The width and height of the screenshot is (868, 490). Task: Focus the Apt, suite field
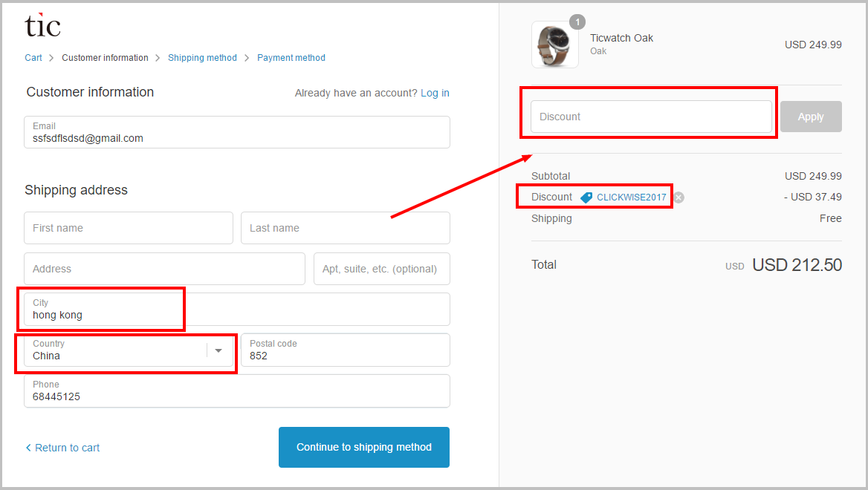tap(382, 269)
